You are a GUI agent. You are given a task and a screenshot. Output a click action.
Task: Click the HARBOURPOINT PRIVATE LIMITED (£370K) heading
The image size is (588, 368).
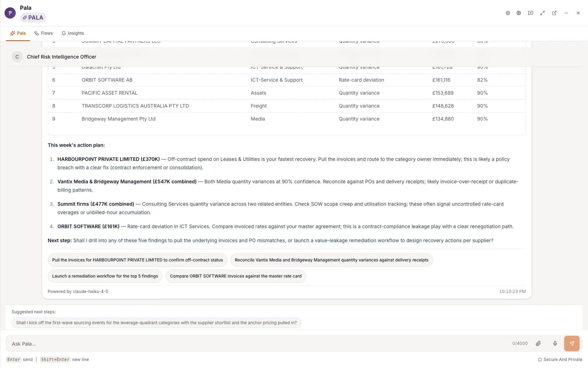click(x=108, y=159)
